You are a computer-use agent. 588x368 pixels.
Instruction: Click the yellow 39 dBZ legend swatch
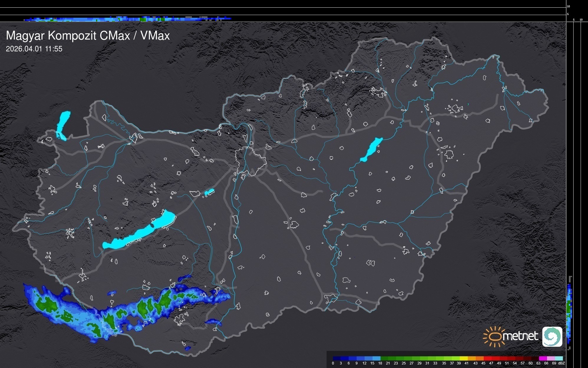pyautogui.click(x=464, y=358)
